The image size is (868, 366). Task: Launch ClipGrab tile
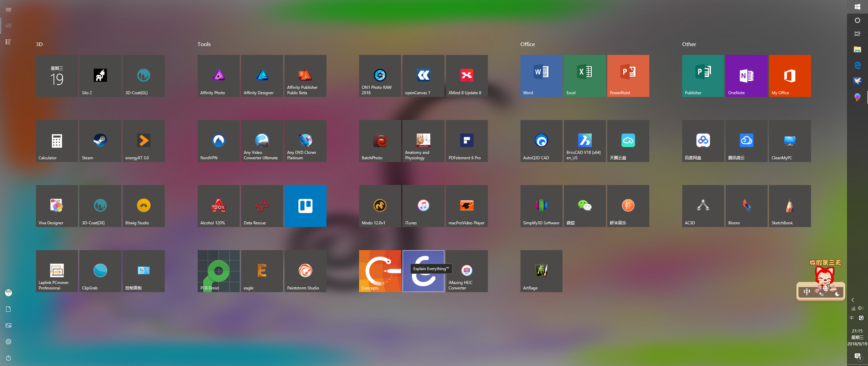tap(100, 271)
